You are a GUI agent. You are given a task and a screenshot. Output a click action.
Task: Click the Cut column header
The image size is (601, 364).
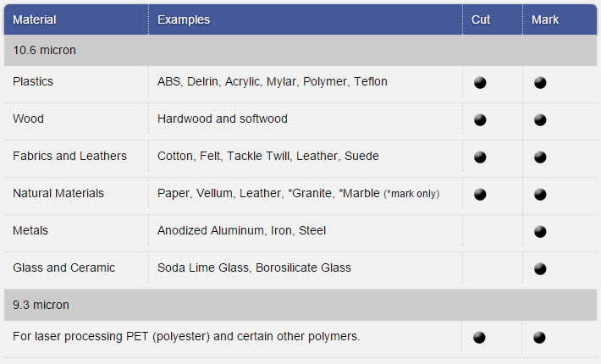(481, 19)
